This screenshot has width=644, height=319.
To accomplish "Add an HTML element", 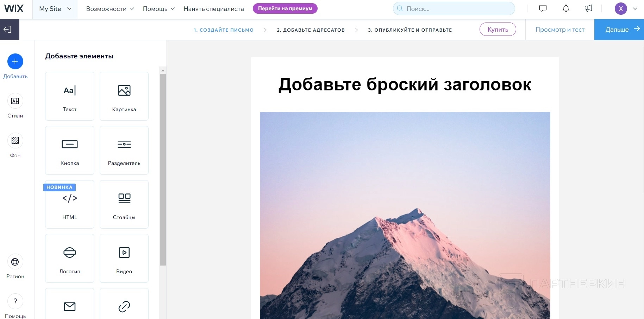I will tap(70, 204).
